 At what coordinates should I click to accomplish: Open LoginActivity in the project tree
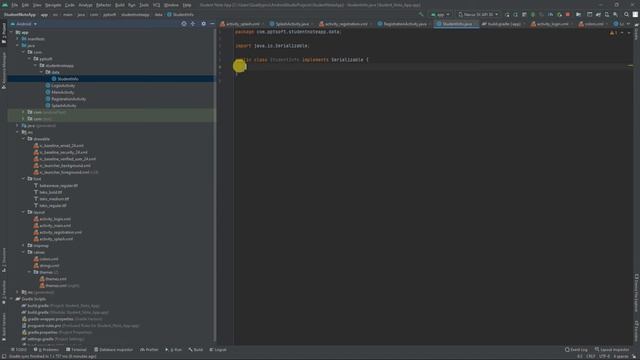tap(63, 86)
